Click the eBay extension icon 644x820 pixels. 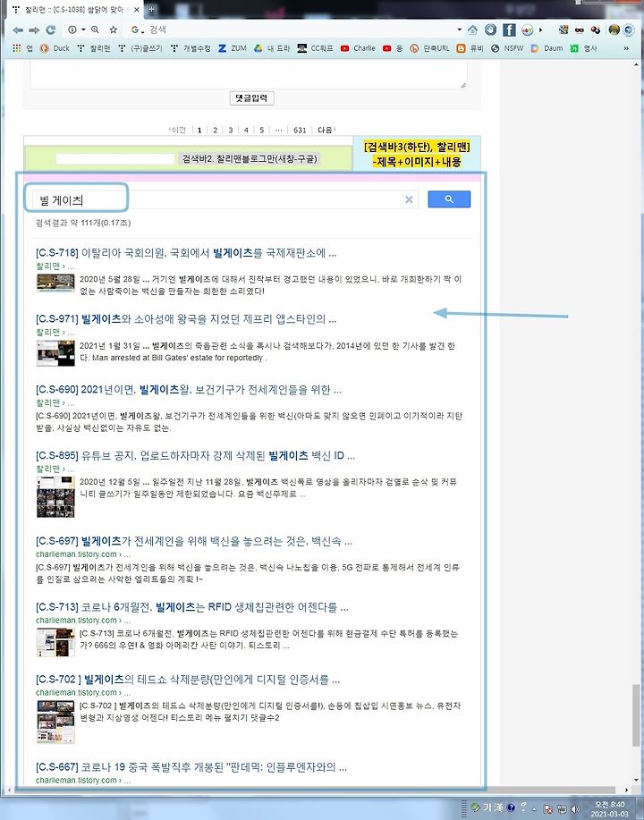(528, 30)
